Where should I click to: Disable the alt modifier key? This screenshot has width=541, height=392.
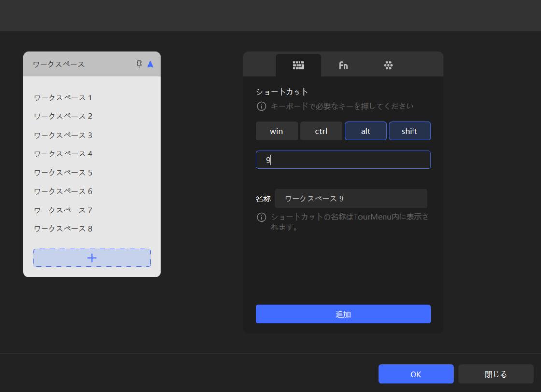pos(366,131)
